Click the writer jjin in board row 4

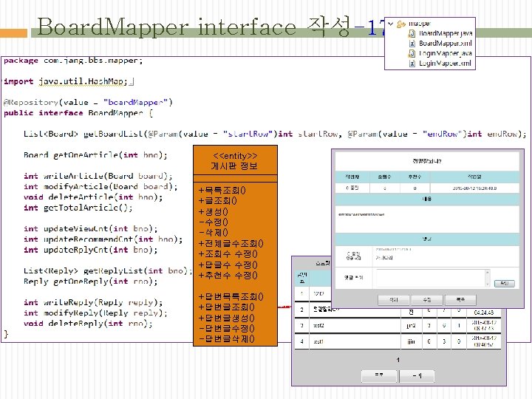point(412,341)
